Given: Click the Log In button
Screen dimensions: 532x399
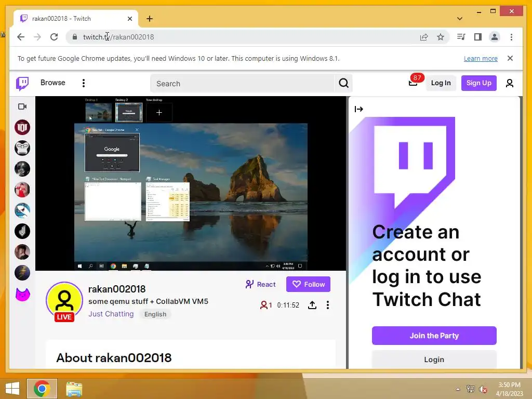Looking at the screenshot, I should click(x=441, y=83).
